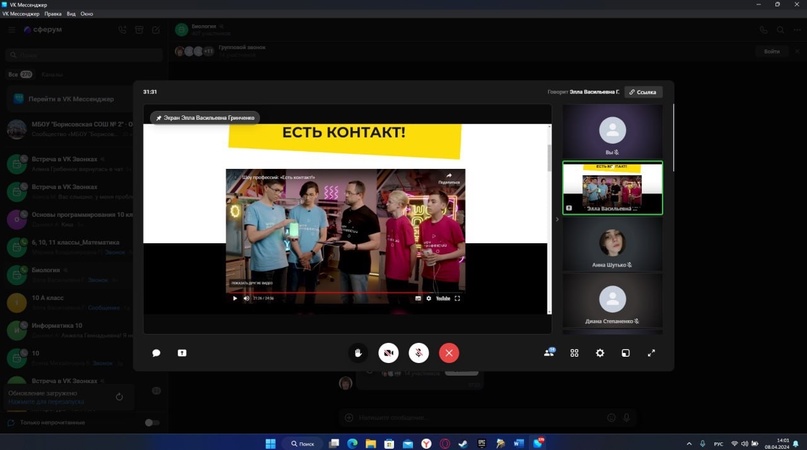The image size is (807, 450).
Task: Select Анна Шутько participant tile
Action: click(x=612, y=244)
